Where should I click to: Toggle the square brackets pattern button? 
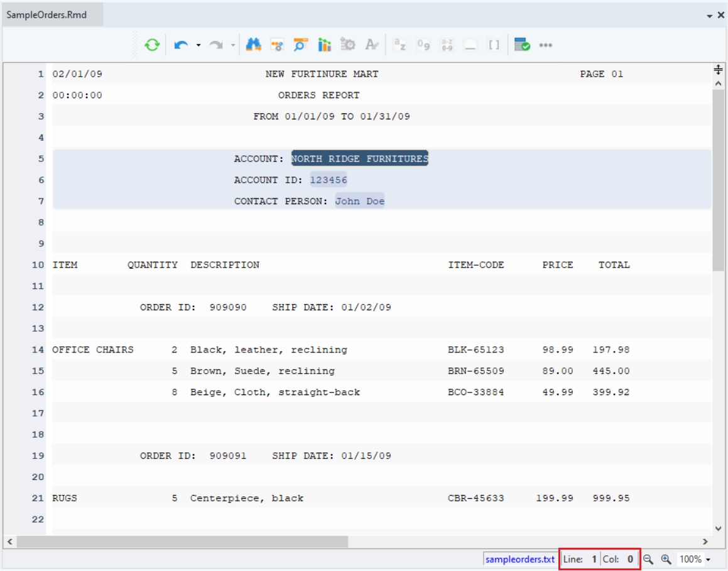coord(494,45)
